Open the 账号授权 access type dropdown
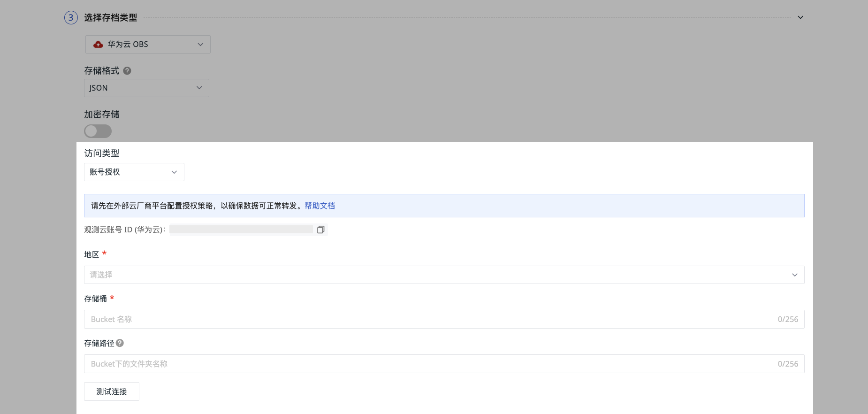 [x=134, y=172]
